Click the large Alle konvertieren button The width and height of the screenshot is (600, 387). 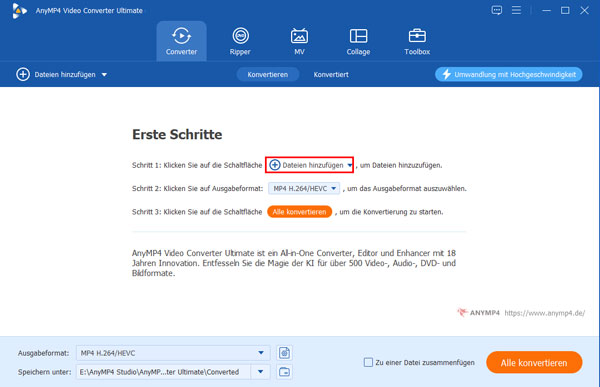point(534,363)
